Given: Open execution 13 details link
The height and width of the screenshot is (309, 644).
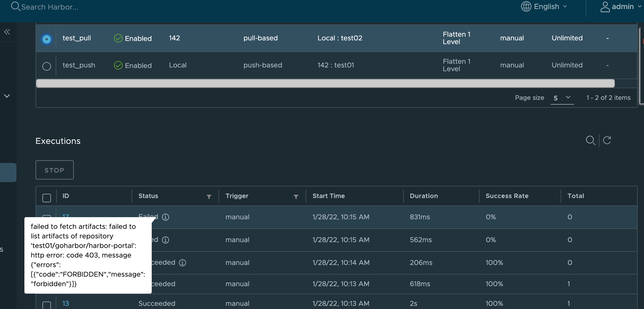Looking at the screenshot, I should (65, 303).
